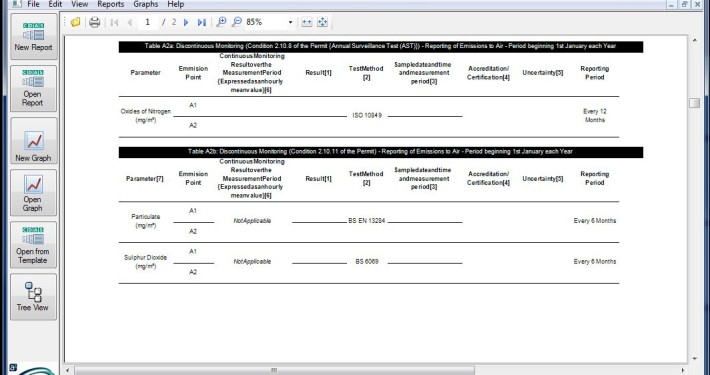Create a New Graph
This screenshot has height=375, width=710.
[34, 141]
